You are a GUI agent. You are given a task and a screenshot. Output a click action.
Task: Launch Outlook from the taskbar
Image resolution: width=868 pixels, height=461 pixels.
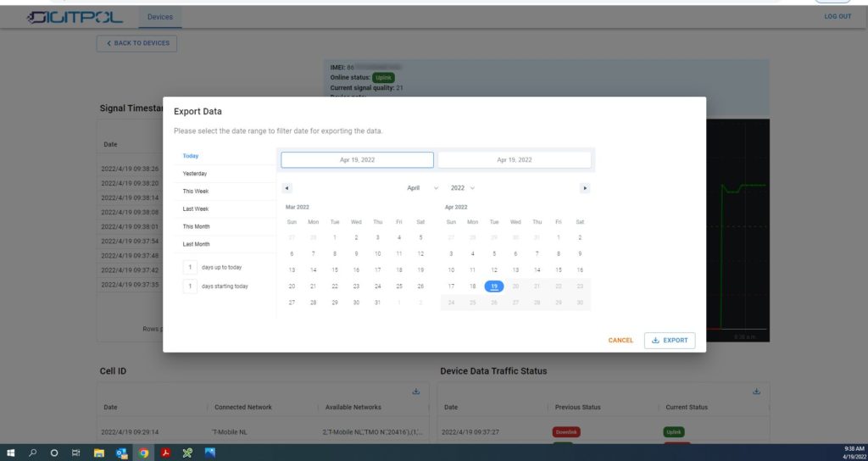pyautogui.click(x=121, y=453)
